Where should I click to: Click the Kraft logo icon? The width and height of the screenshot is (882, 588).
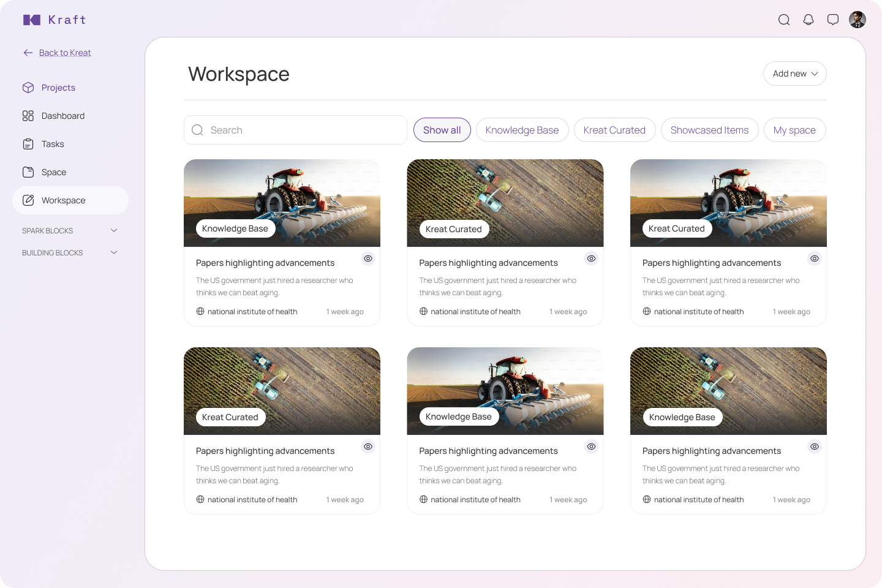pos(32,20)
